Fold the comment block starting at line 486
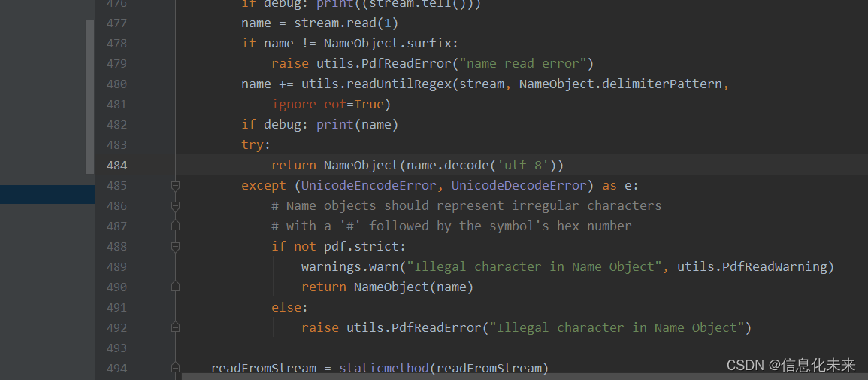This screenshot has width=868, height=380. 176,206
